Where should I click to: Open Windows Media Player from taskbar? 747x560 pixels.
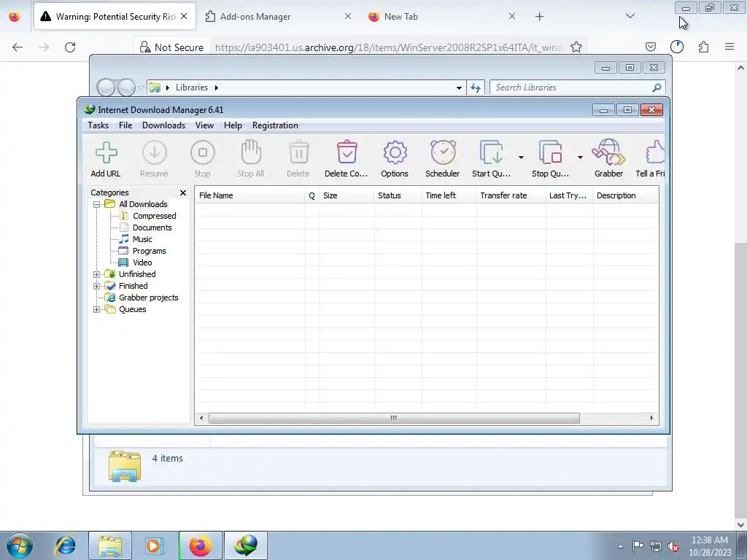click(155, 545)
